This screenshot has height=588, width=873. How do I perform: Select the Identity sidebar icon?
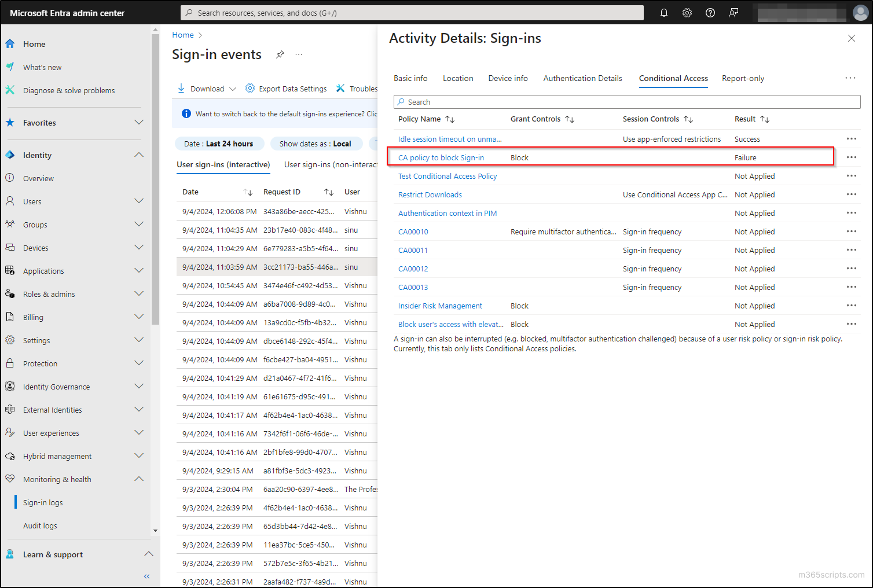(x=9, y=155)
